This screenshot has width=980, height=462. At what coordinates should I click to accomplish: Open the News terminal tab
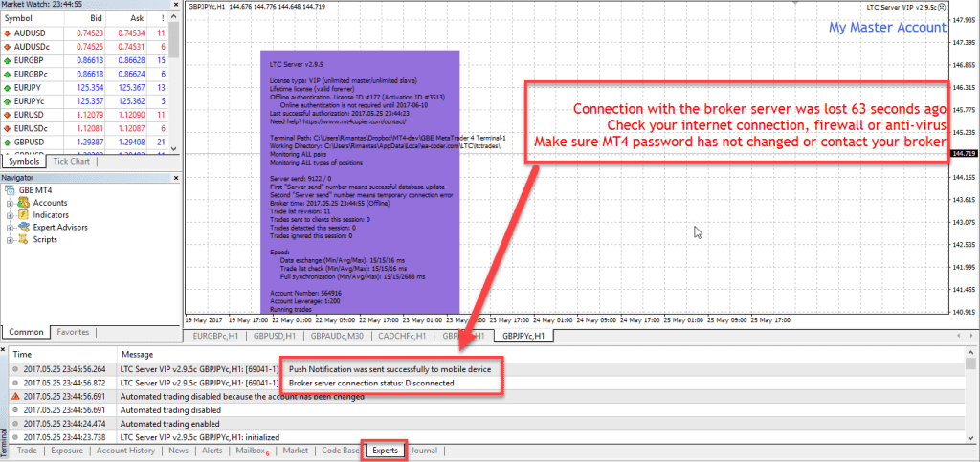178,451
